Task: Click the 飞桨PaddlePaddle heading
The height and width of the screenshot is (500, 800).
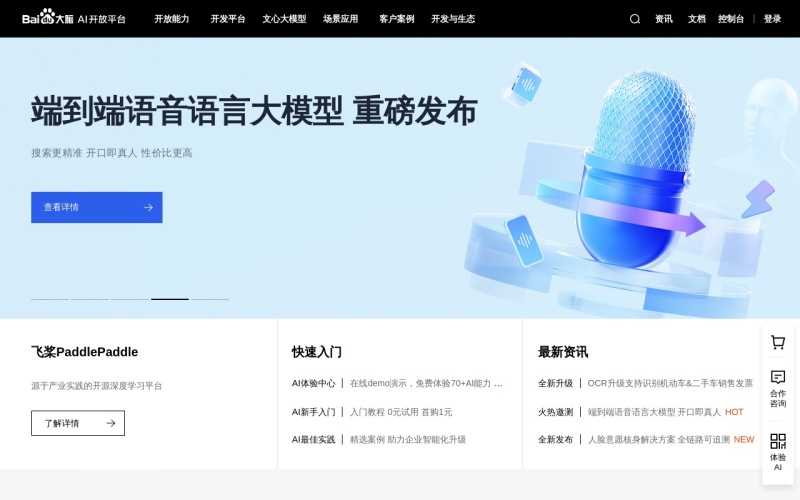Action: (85, 352)
